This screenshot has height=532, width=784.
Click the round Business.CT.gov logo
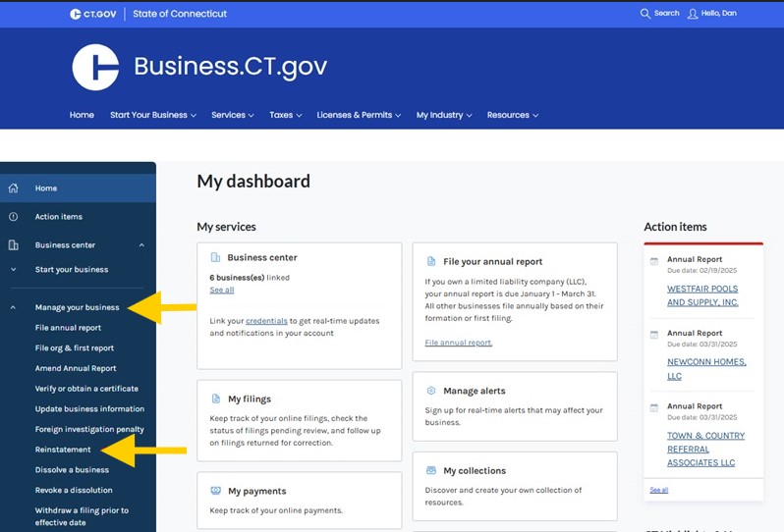[x=95, y=67]
